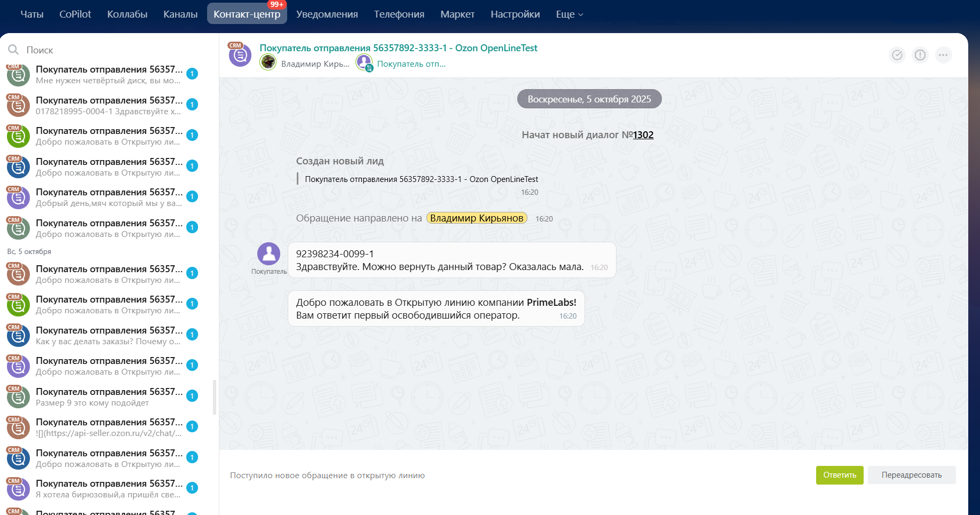Image resolution: width=980 pixels, height=515 pixels.
Task: Click Владимир Кирьянов's photo avatar in header
Action: pyautogui.click(x=268, y=63)
